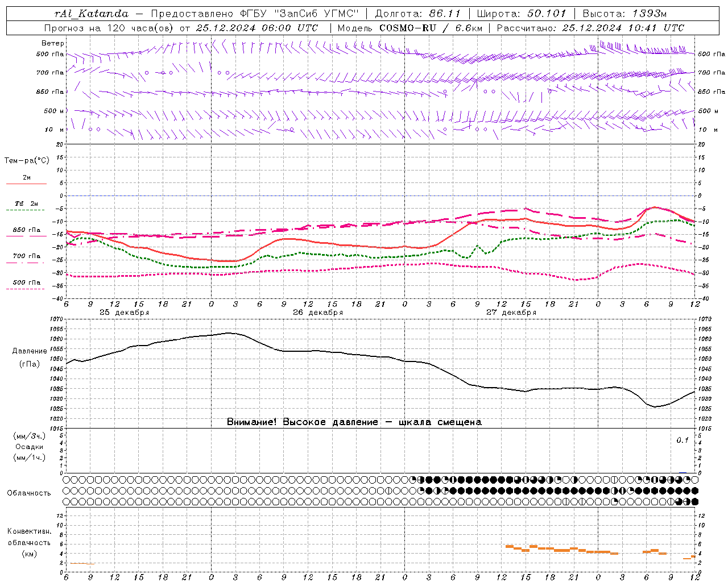Click the '500 гПа' temperature legend entry
Screen dimensions: 728x582
27,282
